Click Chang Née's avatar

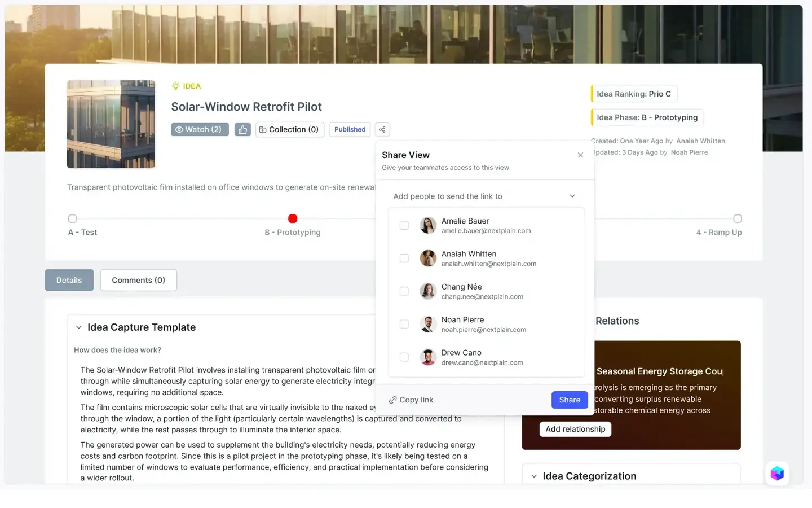428,291
